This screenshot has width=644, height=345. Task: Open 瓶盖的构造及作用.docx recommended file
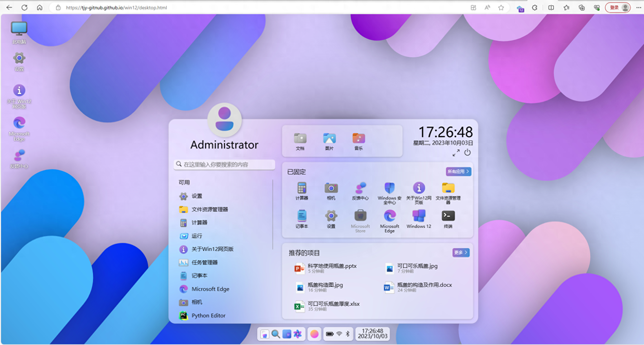[418, 287]
